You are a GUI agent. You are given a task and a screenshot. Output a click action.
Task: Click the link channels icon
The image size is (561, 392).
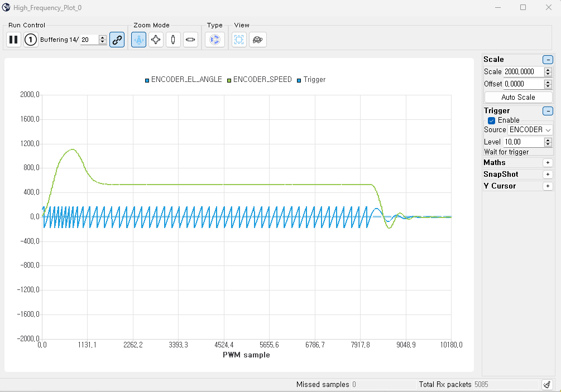(117, 40)
